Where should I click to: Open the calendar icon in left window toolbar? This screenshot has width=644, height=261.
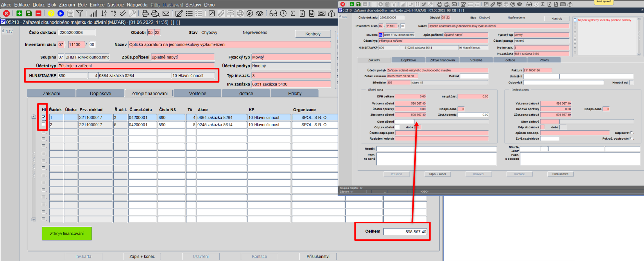point(70,13)
